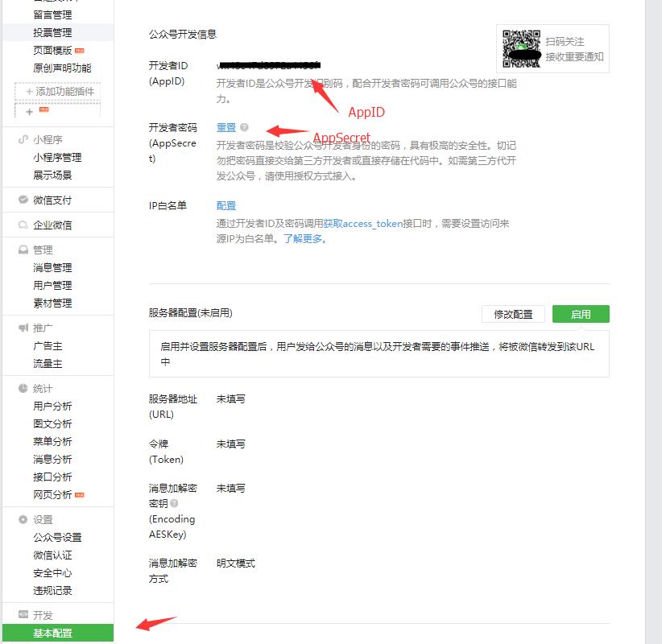Click 公众号开发信息 heading
662x644 pixels.
point(182,34)
